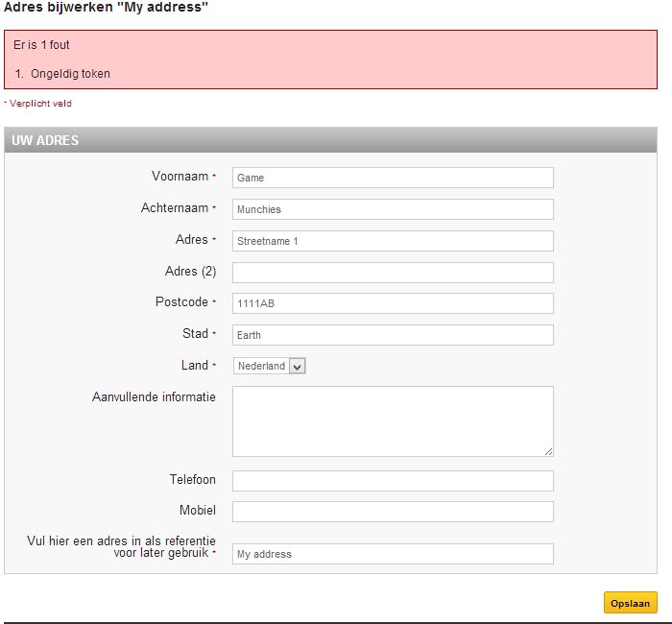Click the Voornaam field label

[180, 176]
